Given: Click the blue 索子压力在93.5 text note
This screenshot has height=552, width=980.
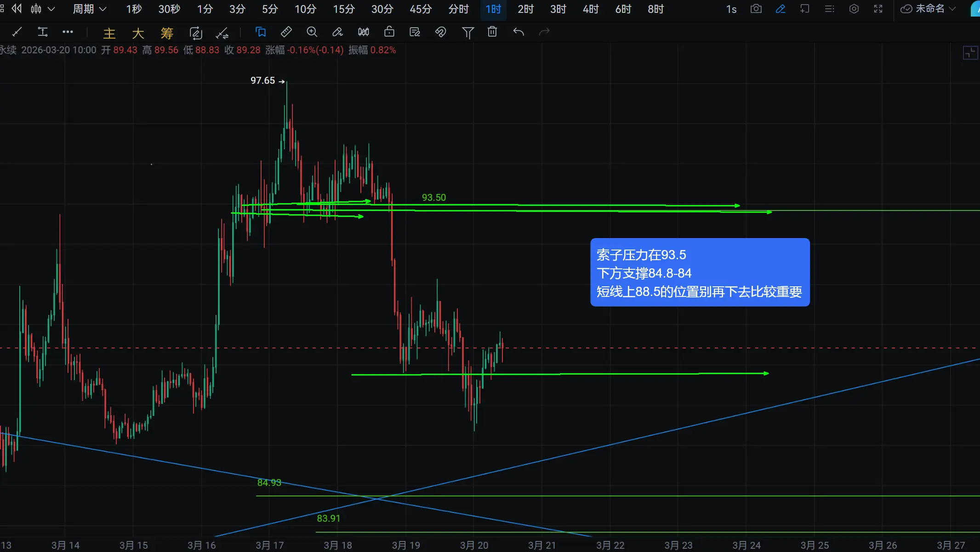Looking at the screenshot, I should 699,272.
